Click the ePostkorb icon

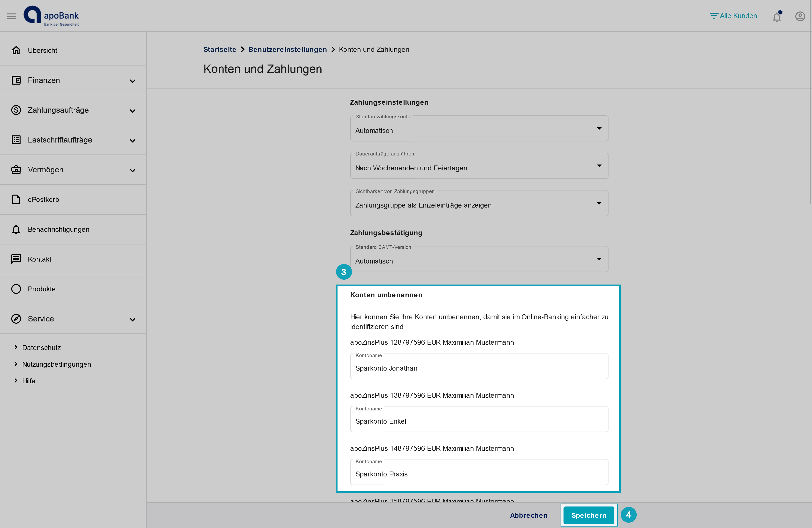(16, 199)
